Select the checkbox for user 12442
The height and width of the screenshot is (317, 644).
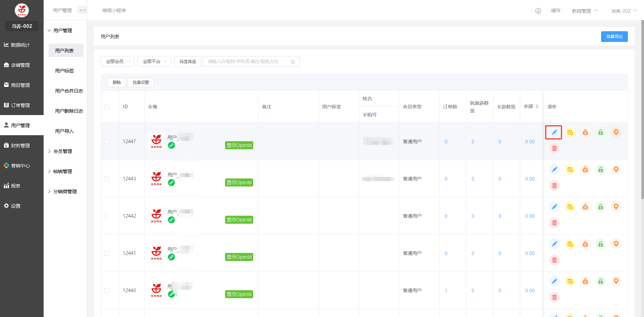(x=107, y=216)
